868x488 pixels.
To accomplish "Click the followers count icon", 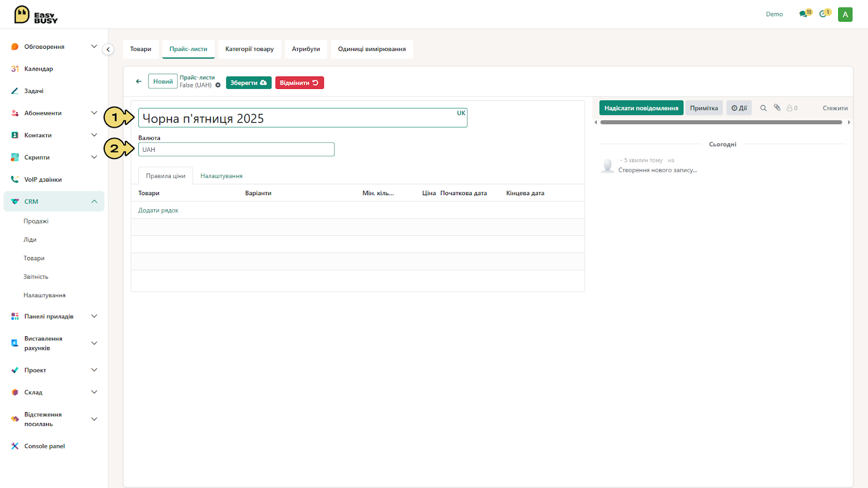I will point(792,108).
